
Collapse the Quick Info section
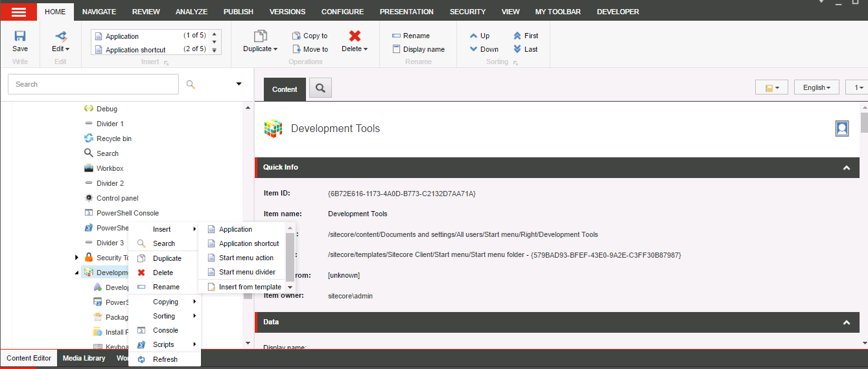point(846,168)
